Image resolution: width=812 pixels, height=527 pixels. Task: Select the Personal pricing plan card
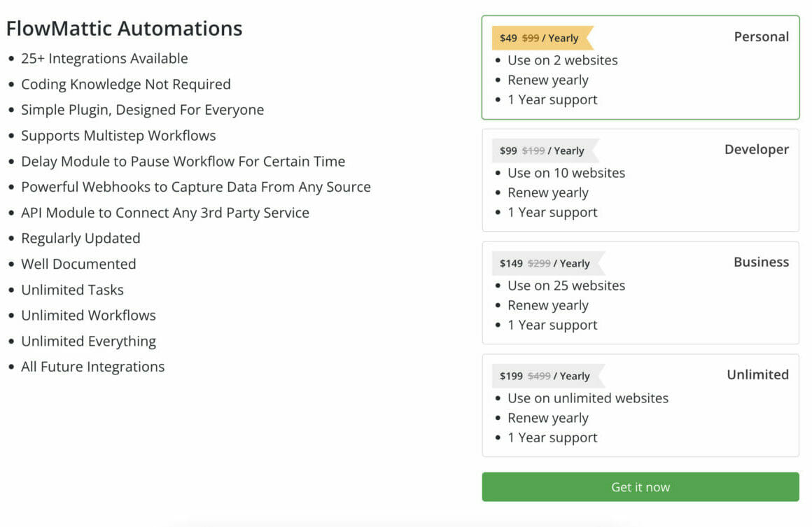click(x=640, y=66)
